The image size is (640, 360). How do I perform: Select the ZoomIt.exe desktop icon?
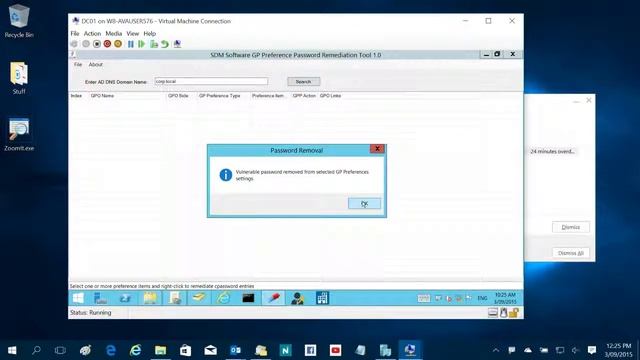click(19, 135)
